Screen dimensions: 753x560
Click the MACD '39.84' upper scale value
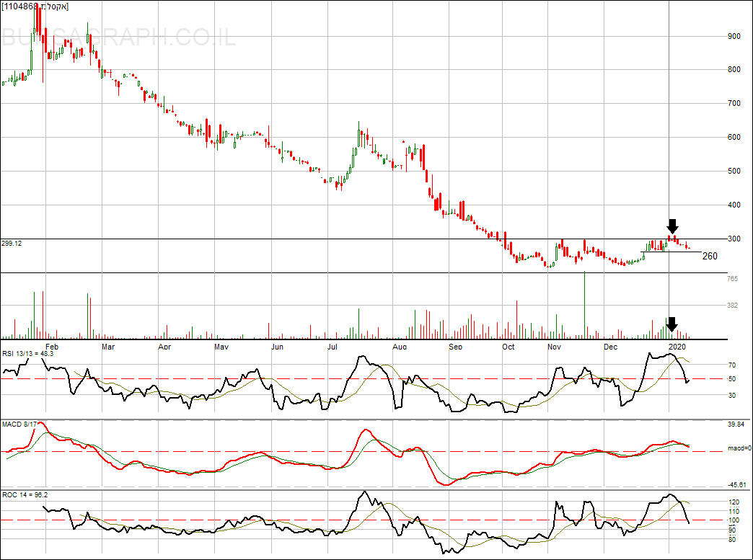[736, 425]
